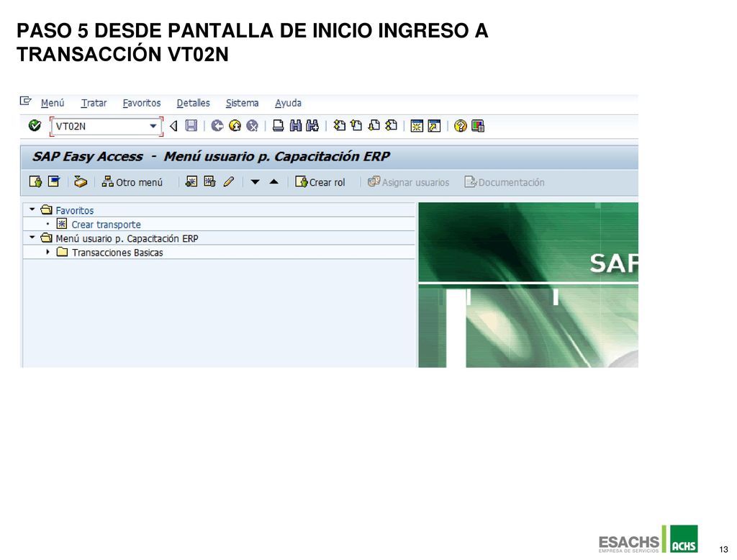Open the Favoritos menu
Screen dimensions: 737x560
tap(142, 103)
